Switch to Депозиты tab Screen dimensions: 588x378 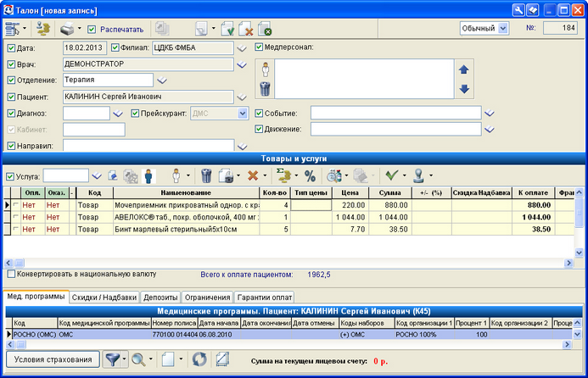160,297
